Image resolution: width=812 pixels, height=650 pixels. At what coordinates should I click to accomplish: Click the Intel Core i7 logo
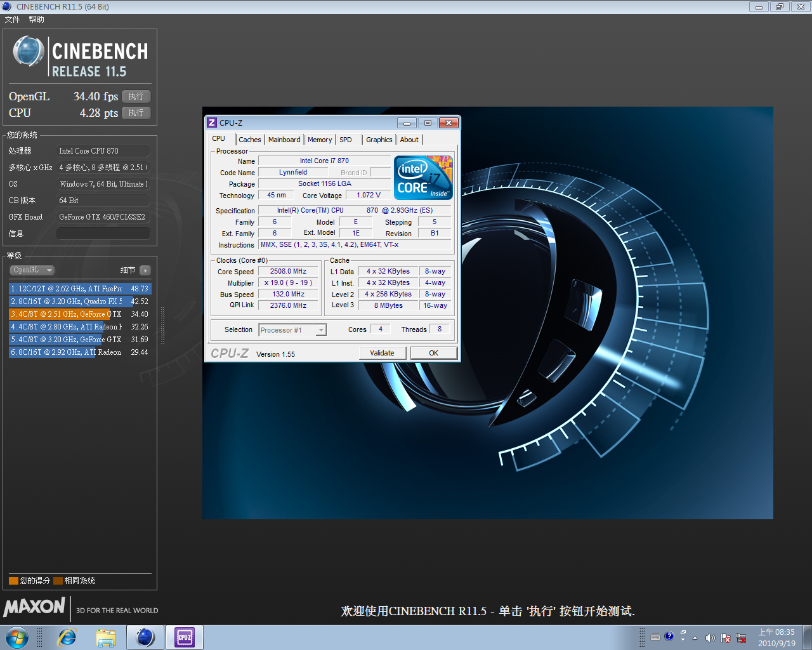[x=423, y=178]
